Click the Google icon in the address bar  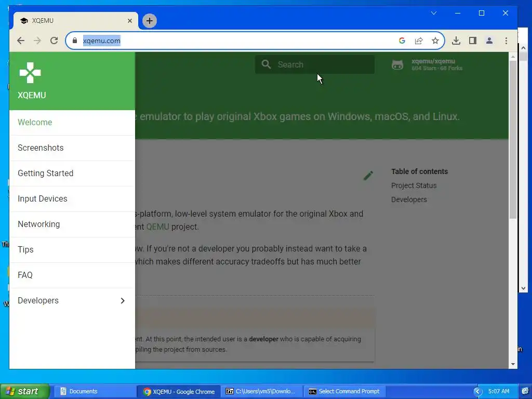click(x=402, y=41)
